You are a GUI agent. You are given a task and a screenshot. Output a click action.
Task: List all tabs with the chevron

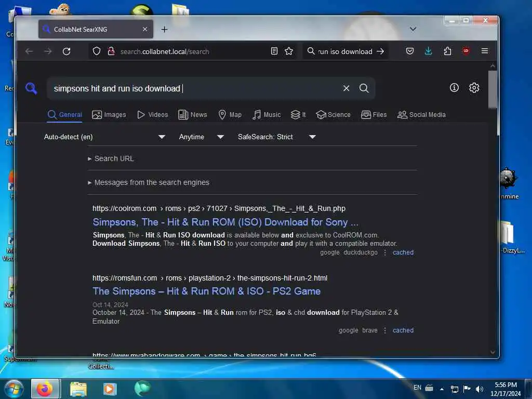tap(413, 29)
